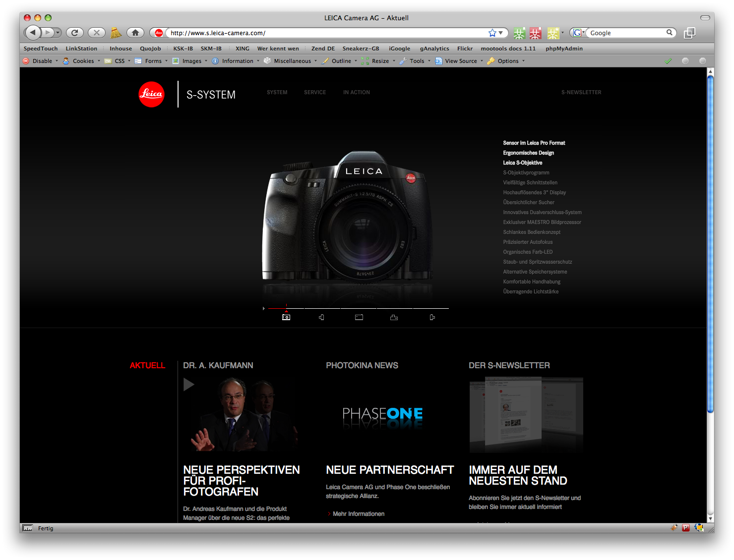This screenshot has width=734, height=560.
Task: Open the phpMyAdmin bookmark
Action: tap(564, 49)
